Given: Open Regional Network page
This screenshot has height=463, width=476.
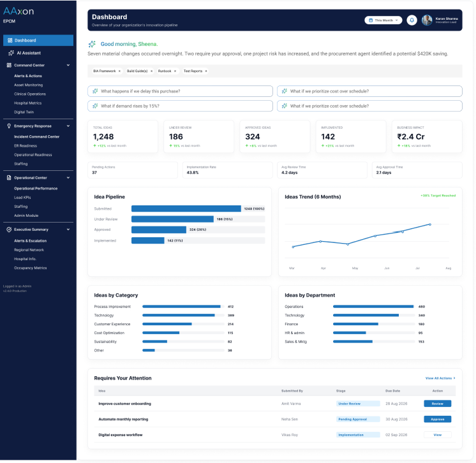Looking at the screenshot, I should [29, 250].
